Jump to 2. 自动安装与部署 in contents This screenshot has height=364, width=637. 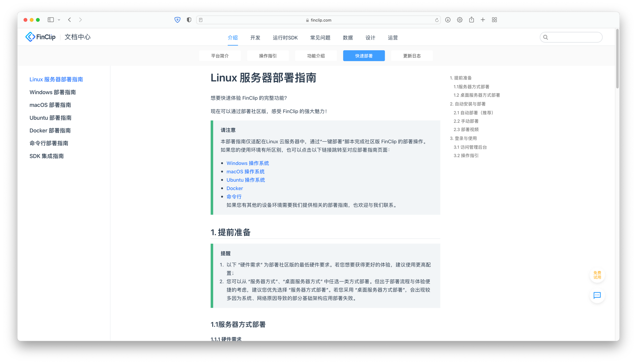[x=468, y=104]
